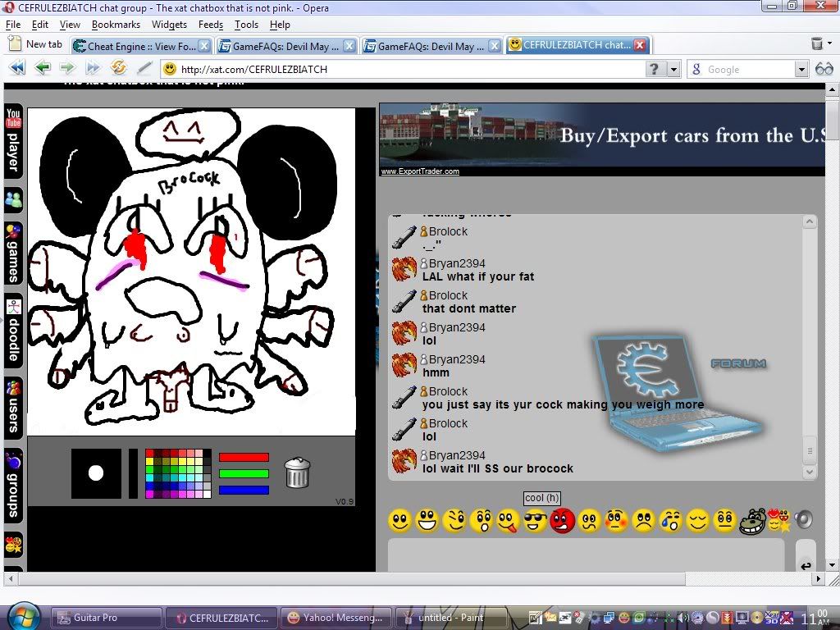The height and width of the screenshot is (630, 840).
Task: Toggle the chat sound speaker icon
Action: [x=803, y=519]
